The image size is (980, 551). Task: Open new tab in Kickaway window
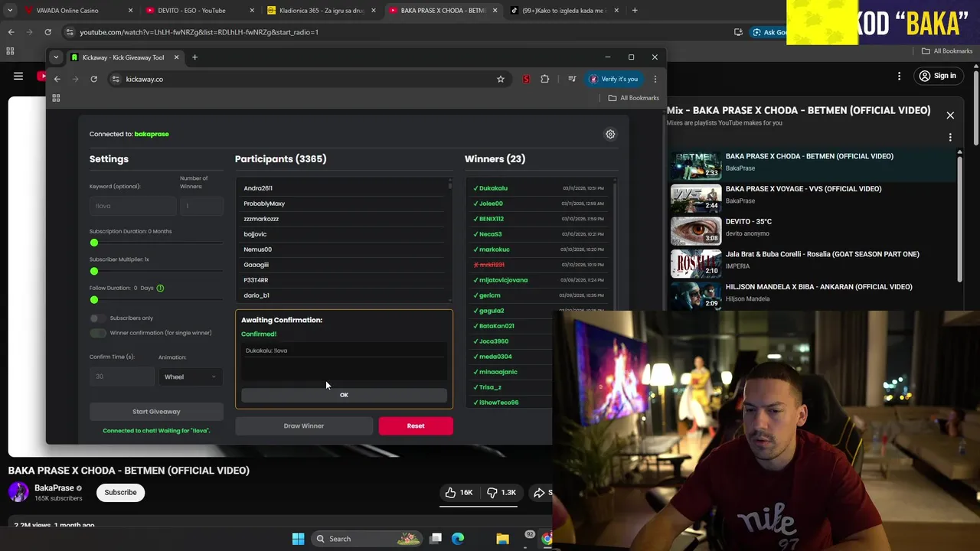click(194, 57)
